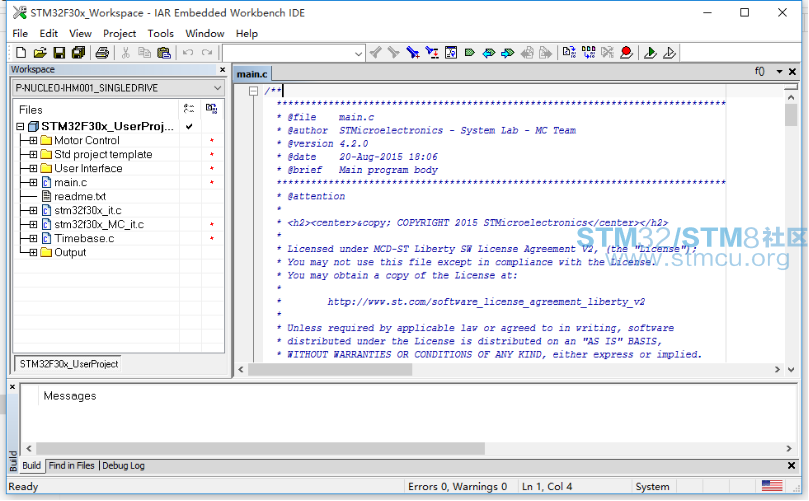Expand the User Interface folder node

(33, 169)
